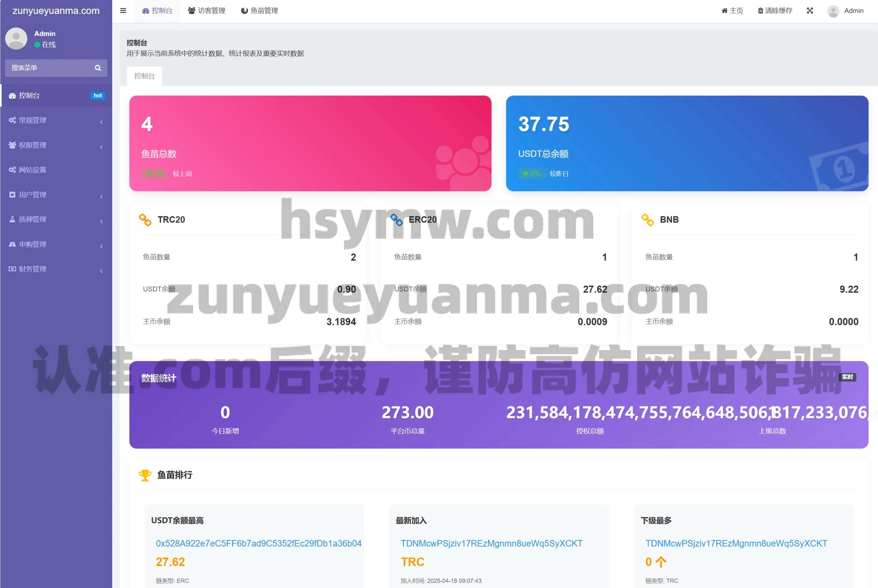Click the 清除缓存 button
Image resolution: width=878 pixels, height=588 pixels.
click(x=775, y=11)
